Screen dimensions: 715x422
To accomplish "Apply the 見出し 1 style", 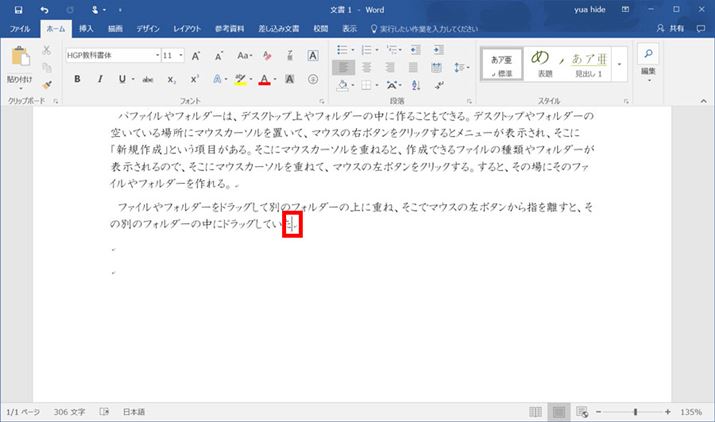I will (x=589, y=64).
